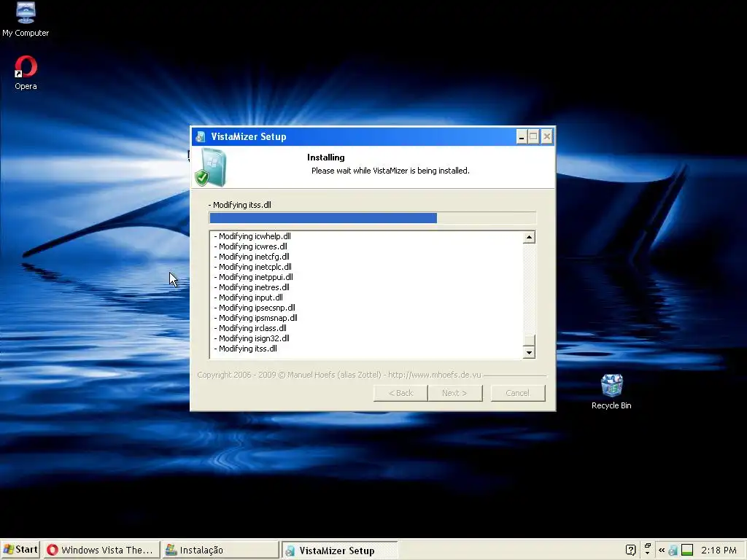The image size is (747, 560).
Task: Click the disabled Back button
Action: point(400,393)
